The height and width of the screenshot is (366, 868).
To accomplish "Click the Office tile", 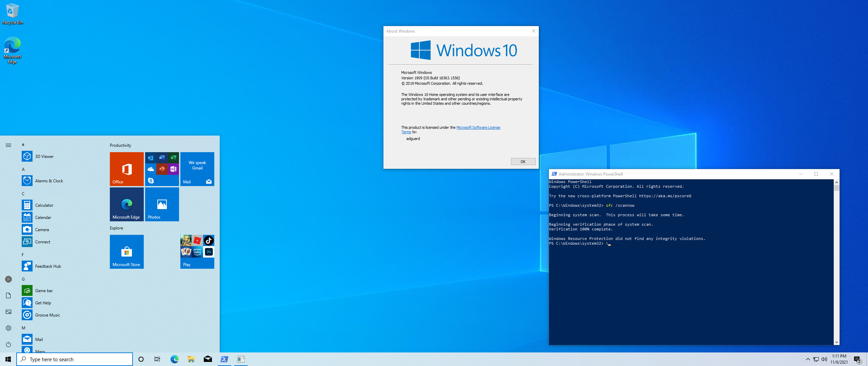I will point(127,169).
